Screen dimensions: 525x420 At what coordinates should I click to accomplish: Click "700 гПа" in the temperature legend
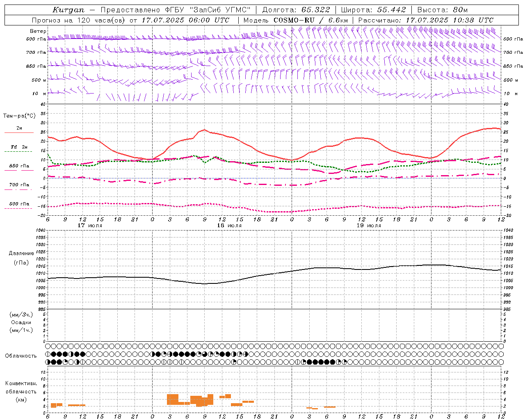(x=19, y=185)
